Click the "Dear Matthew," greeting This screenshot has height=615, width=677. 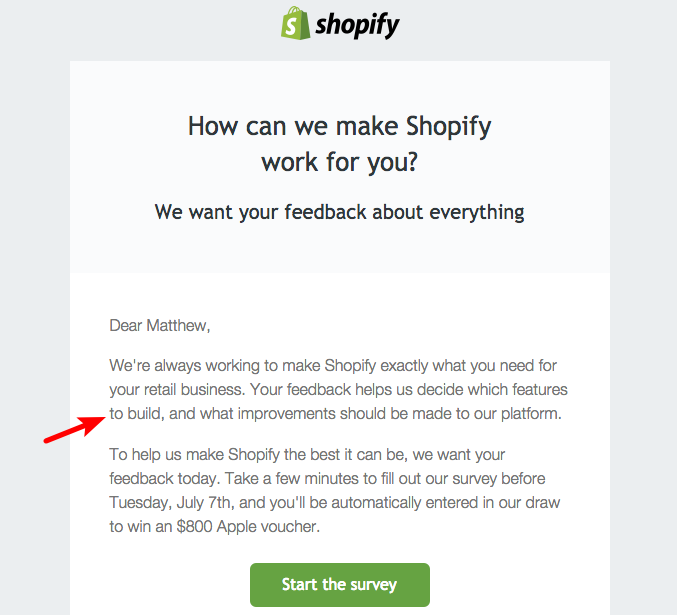coord(160,325)
